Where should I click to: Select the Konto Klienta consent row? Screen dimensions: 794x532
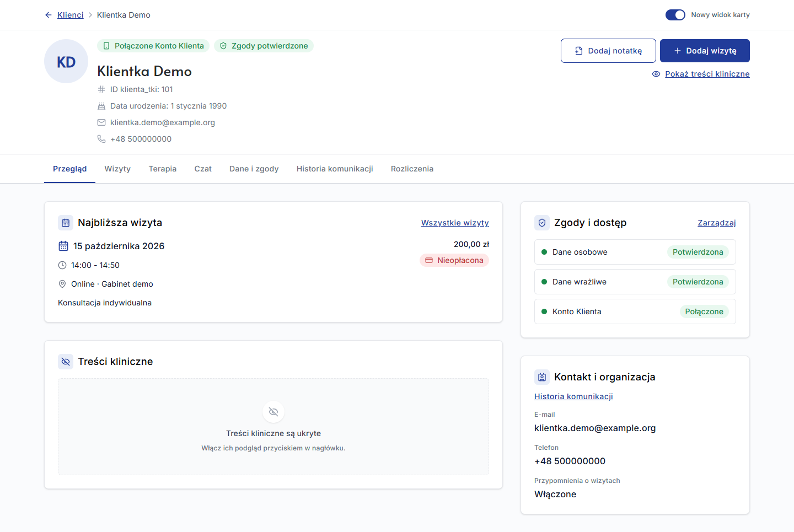tap(635, 311)
